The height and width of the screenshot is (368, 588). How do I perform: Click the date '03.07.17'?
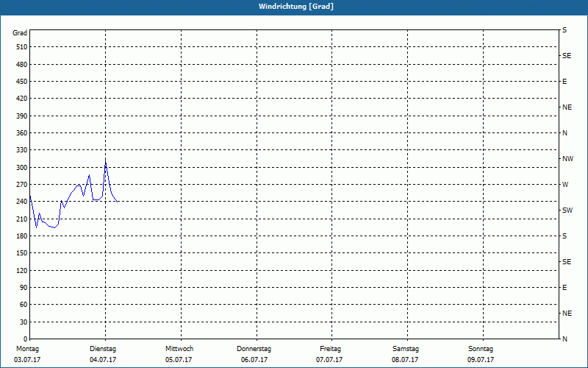coord(27,360)
